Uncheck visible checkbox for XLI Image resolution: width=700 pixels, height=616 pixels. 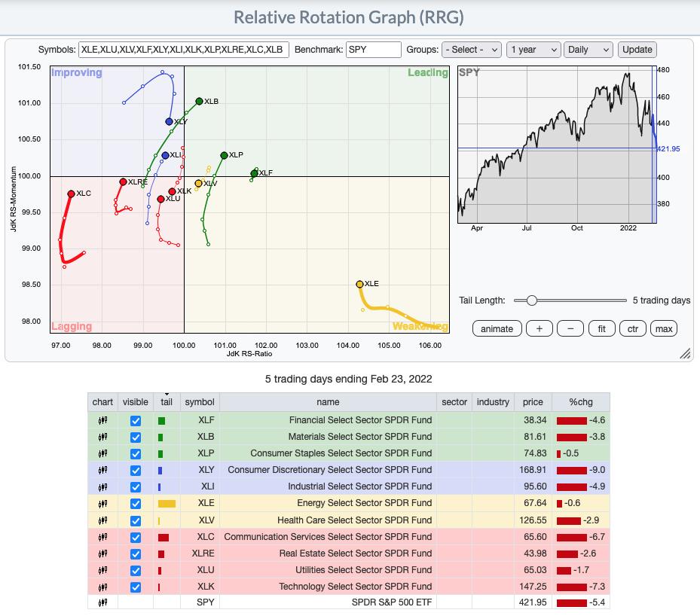136,487
